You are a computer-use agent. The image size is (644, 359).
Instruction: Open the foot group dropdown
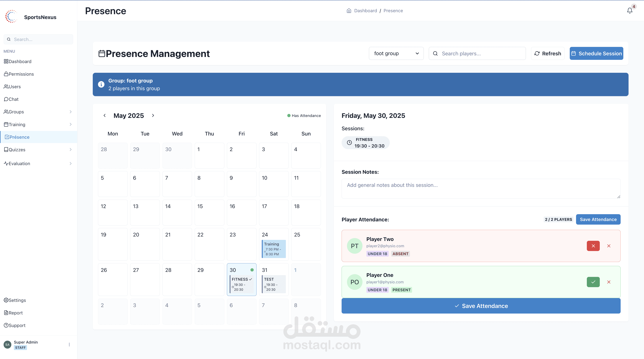pos(396,54)
